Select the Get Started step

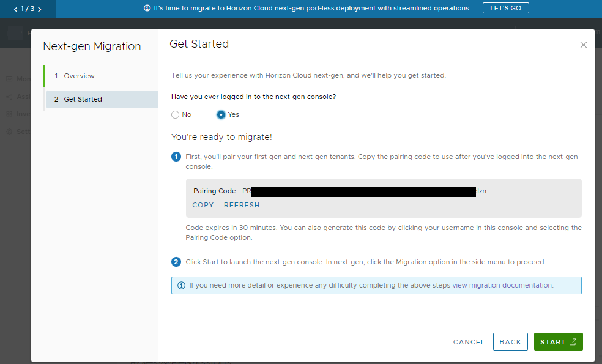102,99
